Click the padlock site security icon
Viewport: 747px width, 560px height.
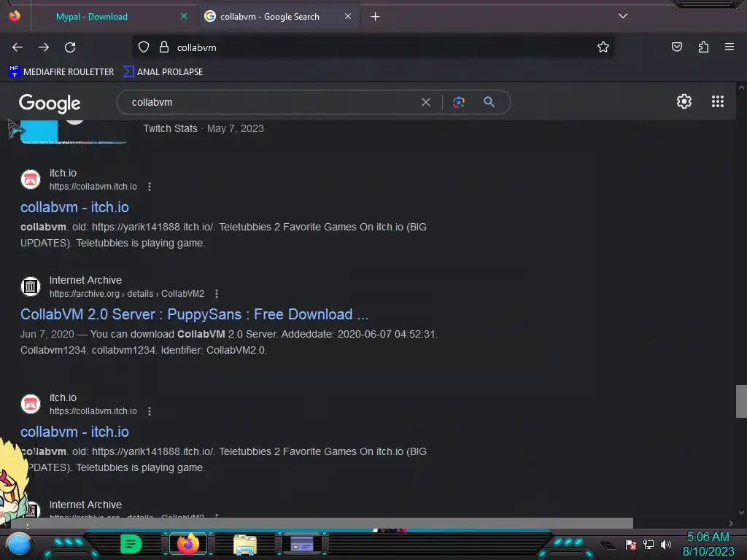pos(164,47)
